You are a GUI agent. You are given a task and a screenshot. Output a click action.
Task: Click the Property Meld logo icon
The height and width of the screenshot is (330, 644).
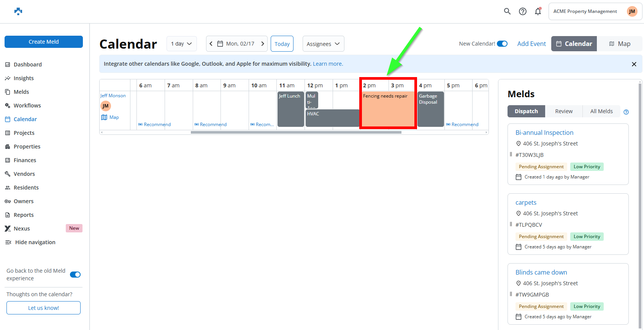(18, 11)
